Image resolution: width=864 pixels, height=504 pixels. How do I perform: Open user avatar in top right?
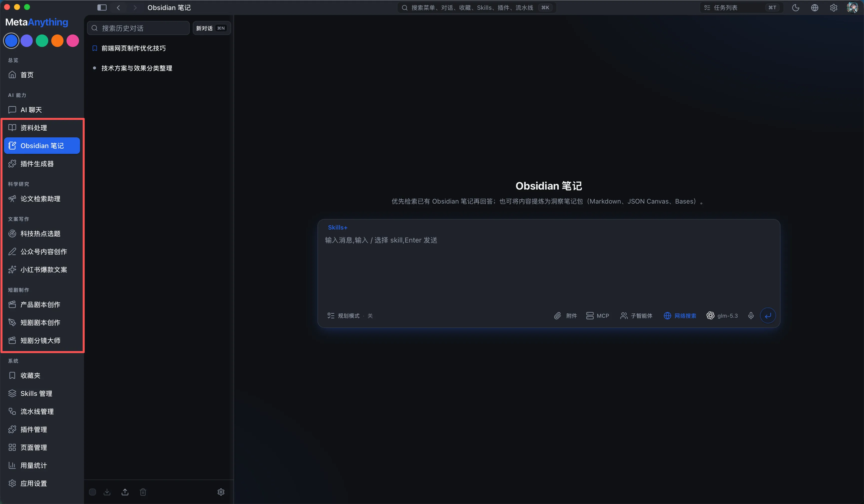click(852, 7)
